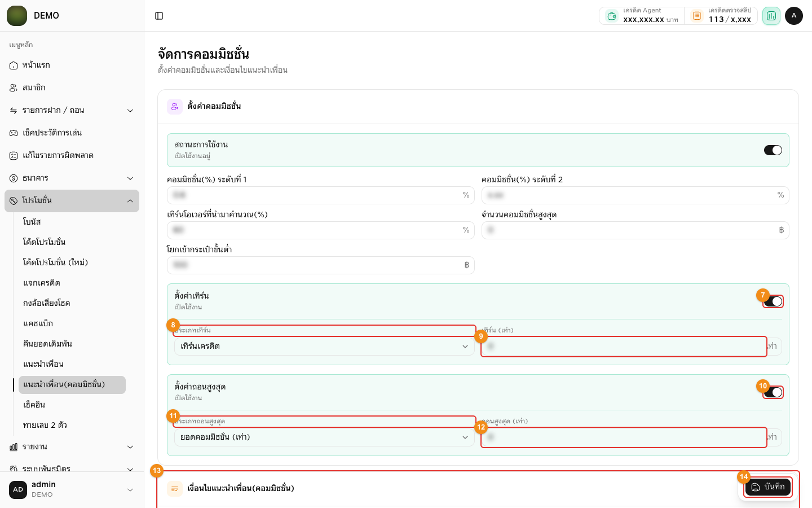Toggle the ตั้งค่าถอนสูงสุด switch

point(773,392)
